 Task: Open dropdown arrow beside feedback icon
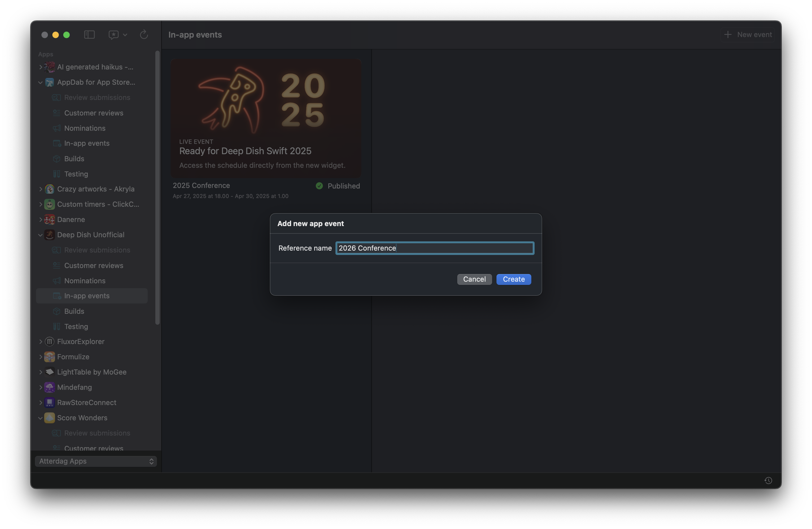click(x=125, y=35)
